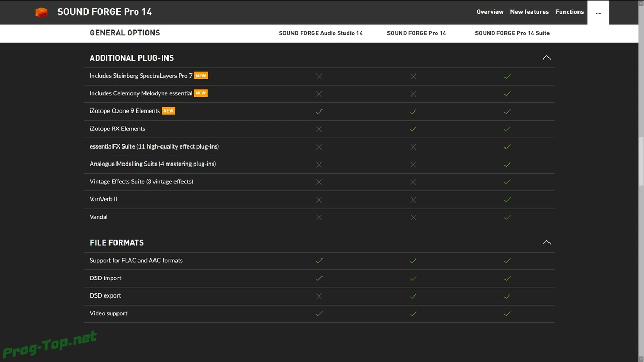Click NEW badge beside iZotope Ozone 9 Elements

click(x=169, y=111)
